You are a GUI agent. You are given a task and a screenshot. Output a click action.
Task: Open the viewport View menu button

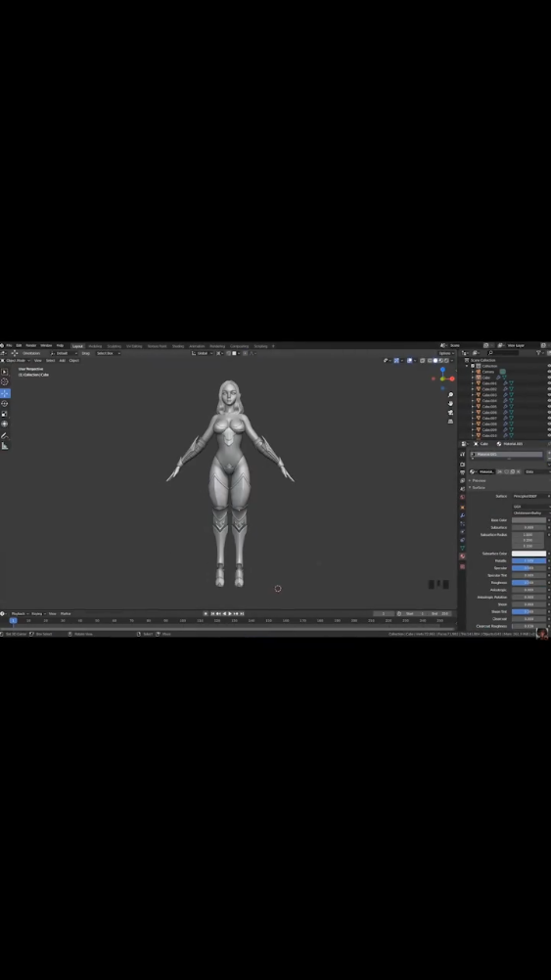(37, 361)
